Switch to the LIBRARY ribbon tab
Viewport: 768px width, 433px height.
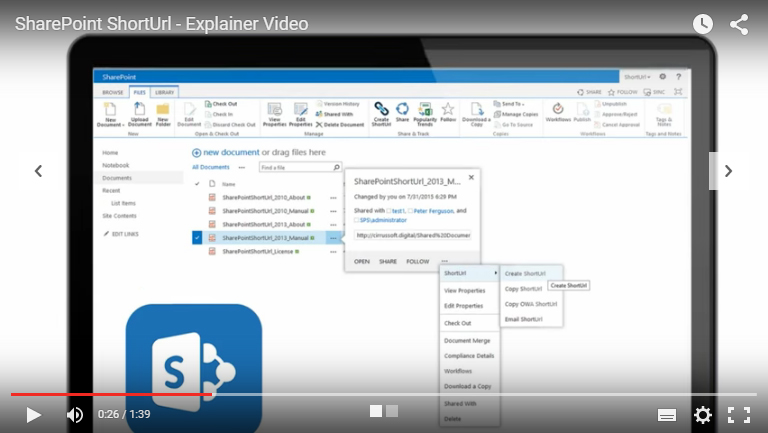tap(165, 92)
